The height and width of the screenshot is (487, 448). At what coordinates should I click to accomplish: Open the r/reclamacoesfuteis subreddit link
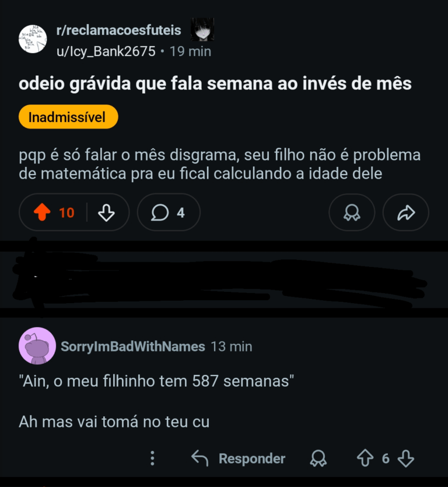118,30
